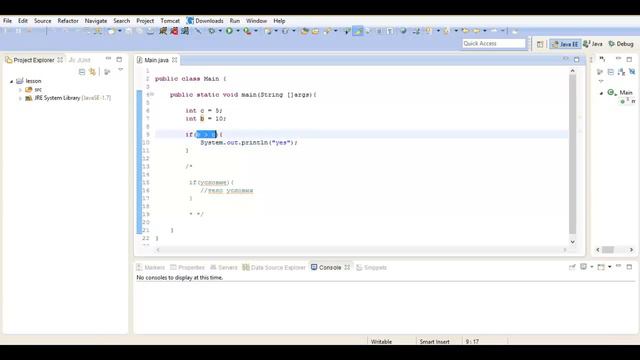The image size is (640, 360).
Task: Switch to the JUnit tab
Action: tap(80, 60)
